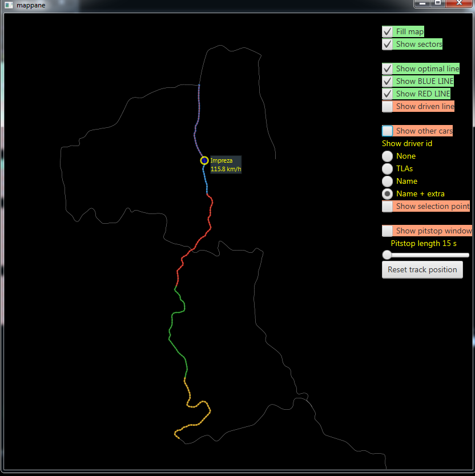475x476 pixels.
Task: Disable the Show sectors option
Action: tap(387, 44)
